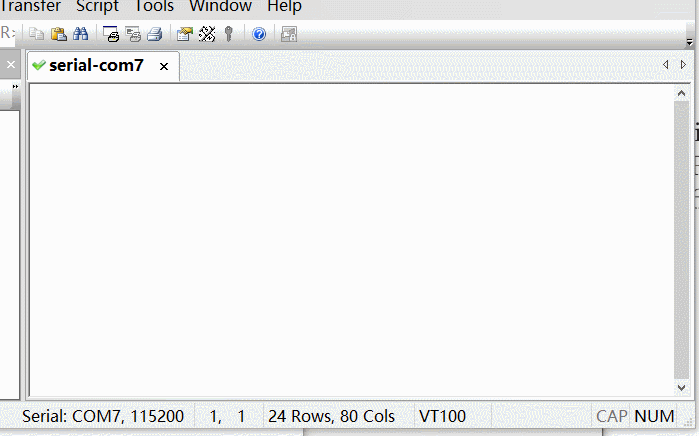Select the serial-com7 tab
This screenshot has width=699, height=436.
click(x=103, y=66)
